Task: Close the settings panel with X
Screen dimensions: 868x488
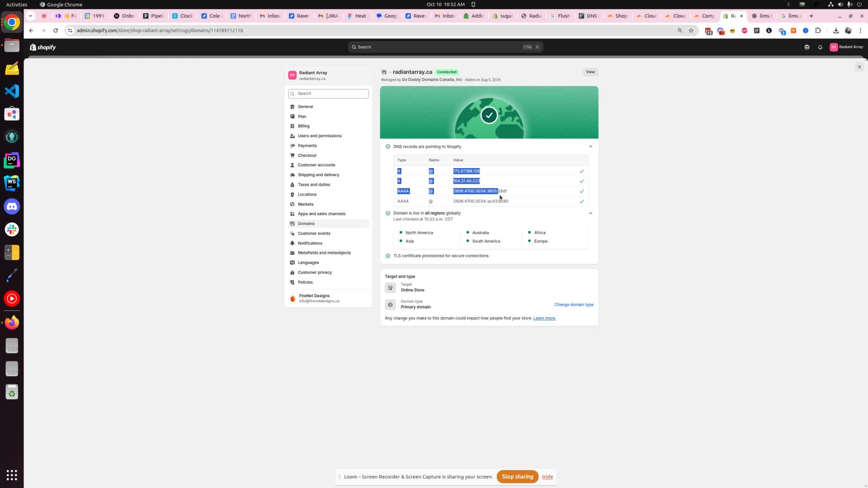Action: [859, 67]
